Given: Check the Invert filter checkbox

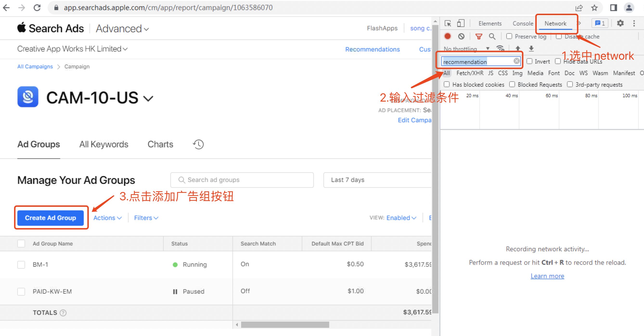Looking at the screenshot, I should pos(529,61).
